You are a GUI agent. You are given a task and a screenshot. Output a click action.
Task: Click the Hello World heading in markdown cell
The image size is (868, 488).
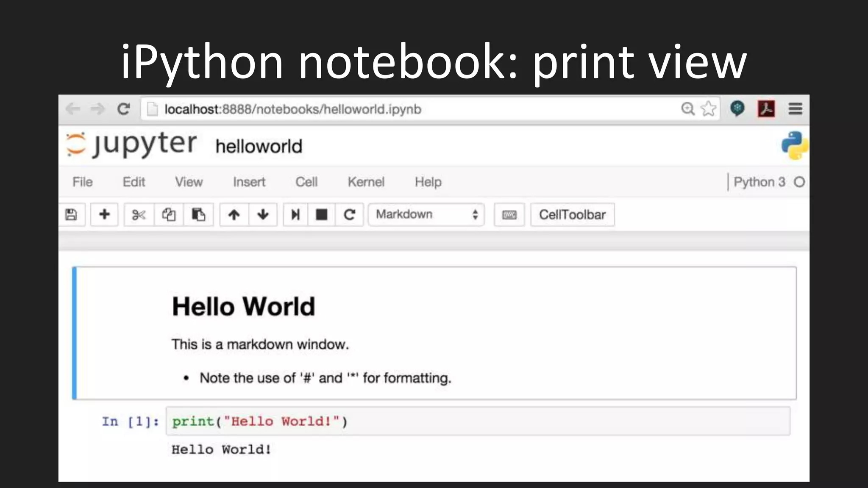click(x=244, y=306)
